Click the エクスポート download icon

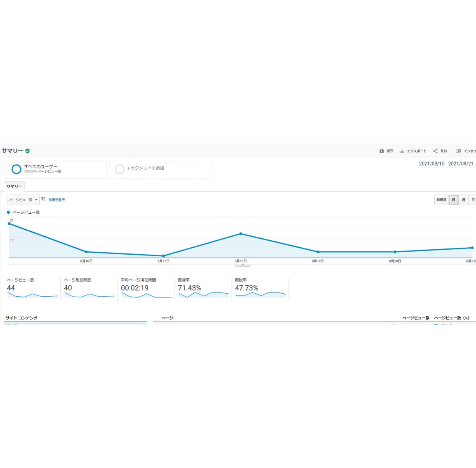click(402, 151)
